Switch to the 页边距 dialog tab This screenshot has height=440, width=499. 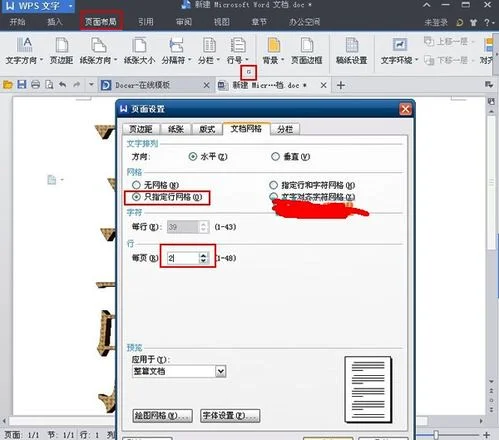point(141,129)
